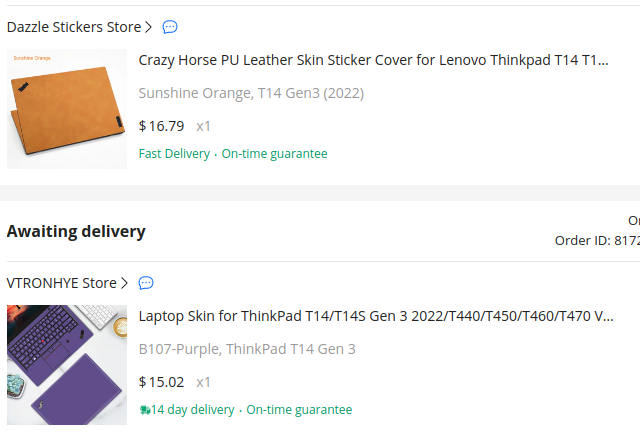Select Sunshine Orange, T14 Gen3 variant text

[251, 93]
